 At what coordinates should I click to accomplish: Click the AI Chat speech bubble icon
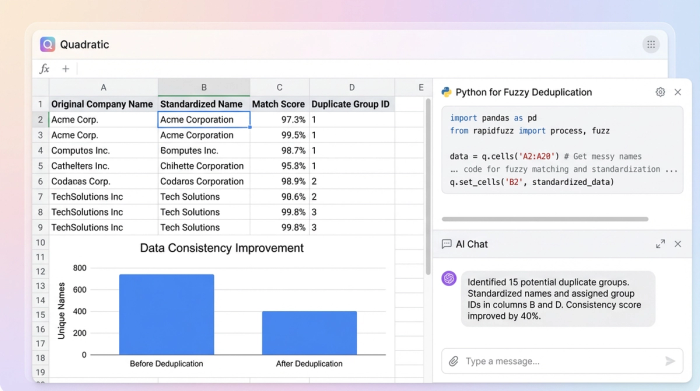click(446, 244)
